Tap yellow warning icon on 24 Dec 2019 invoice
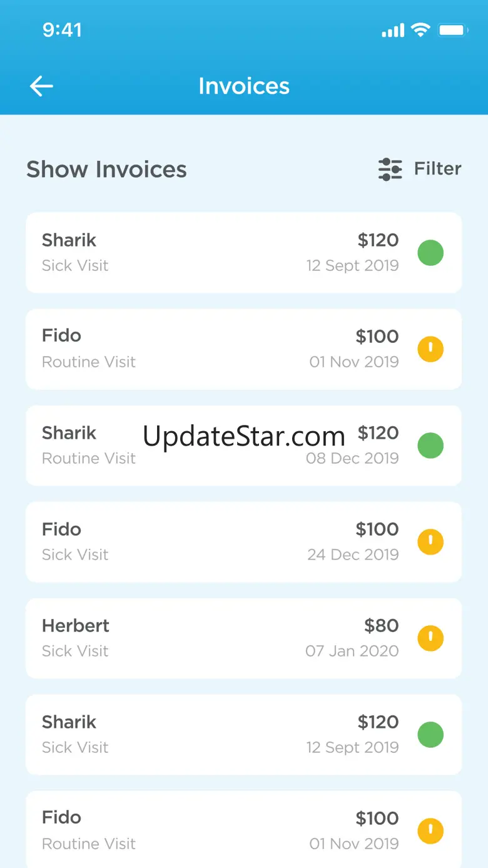Viewport: 488px width, 868px height. click(x=430, y=542)
